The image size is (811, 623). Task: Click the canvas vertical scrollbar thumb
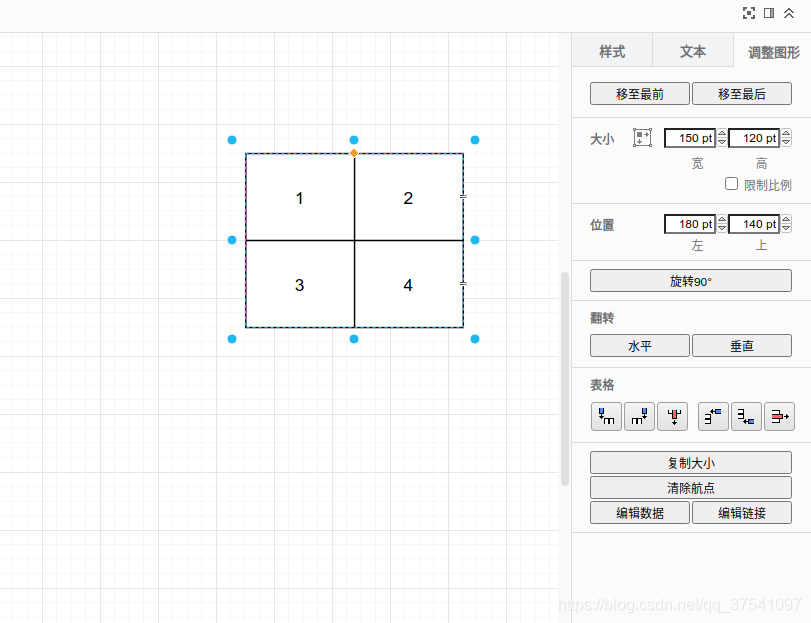click(565, 379)
